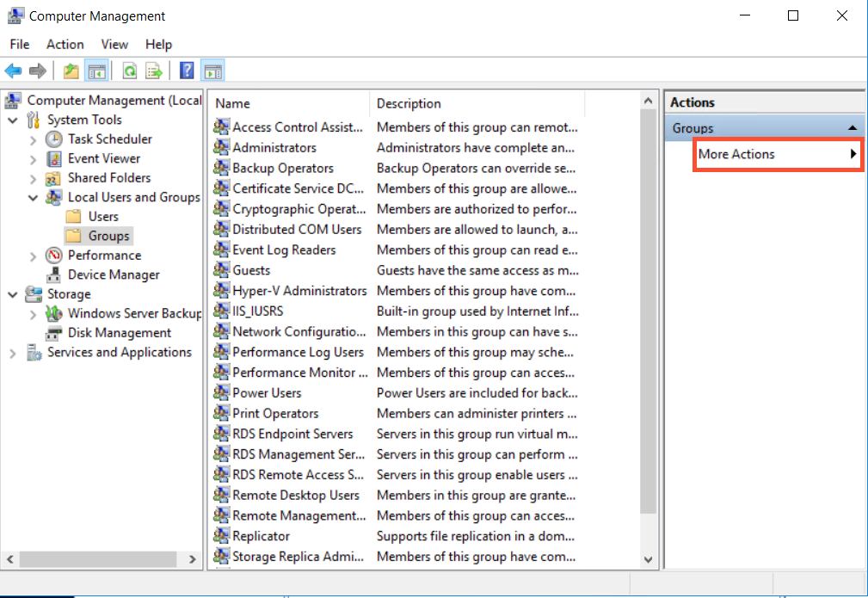Screen dimensions: 868x598
Task: Click the IIS_IUSRS group icon
Action: point(221,311)
